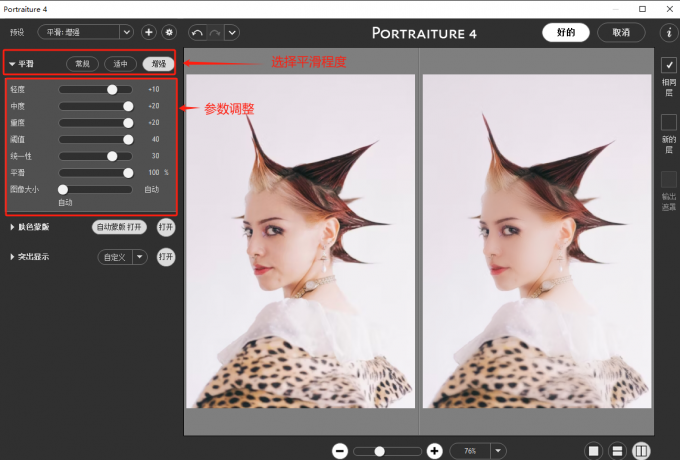Zoom in with the plus button
The image size is (680, 460).
435,451
